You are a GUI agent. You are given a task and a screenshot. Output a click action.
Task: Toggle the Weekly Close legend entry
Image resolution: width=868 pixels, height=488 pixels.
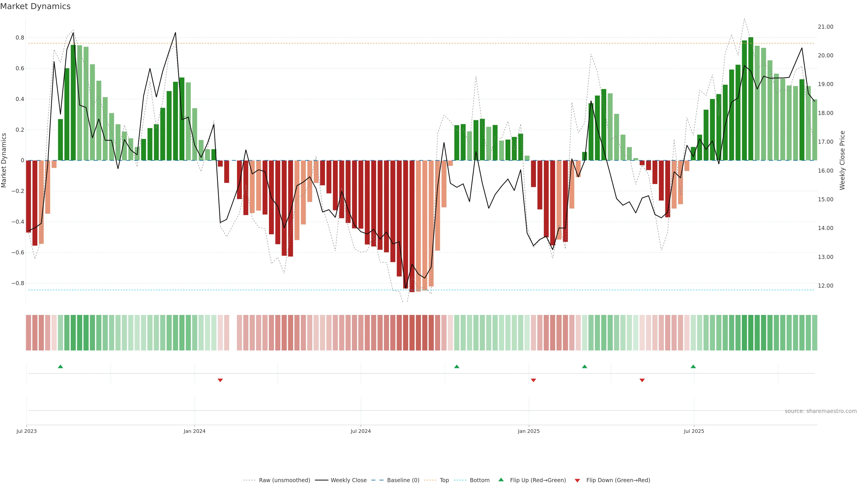coord(348,480)
